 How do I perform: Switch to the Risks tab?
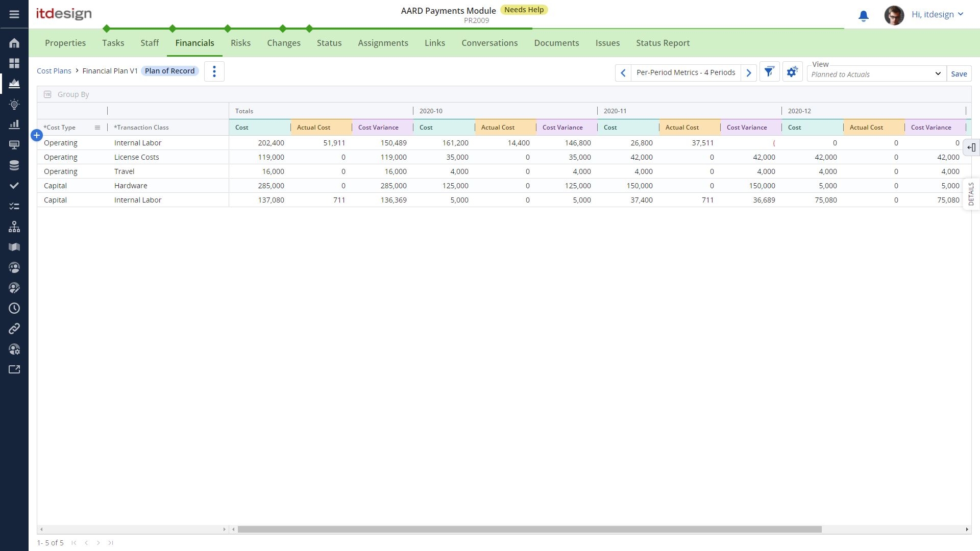[x=240, y=43]
